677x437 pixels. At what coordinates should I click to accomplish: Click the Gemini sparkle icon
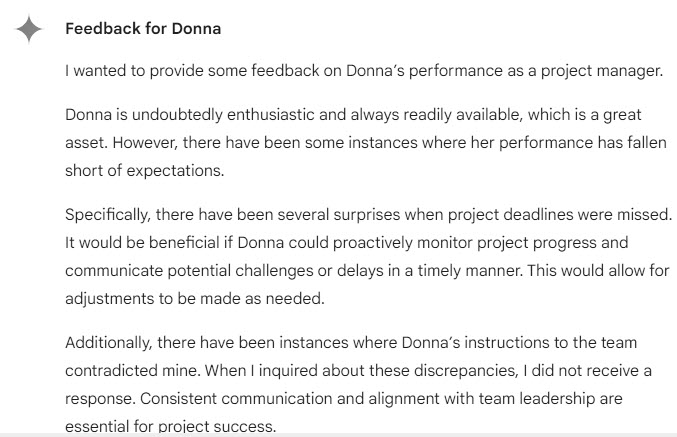click(30, 29)
